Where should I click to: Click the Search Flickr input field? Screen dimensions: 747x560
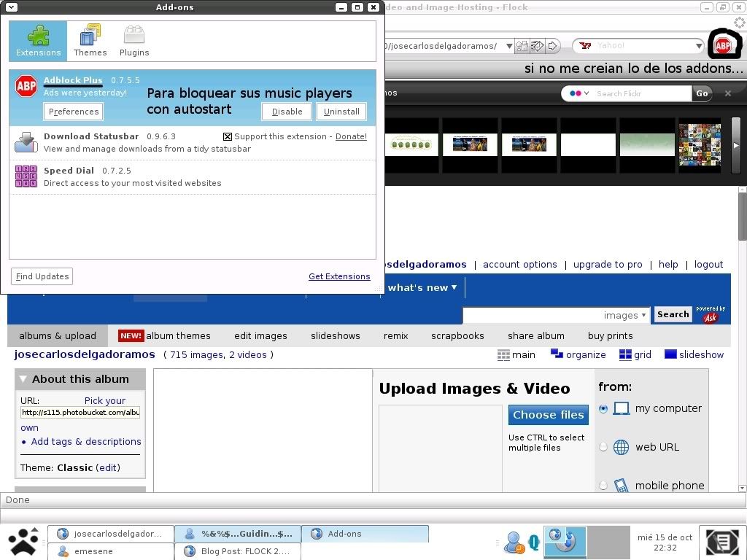pos(642,93)
